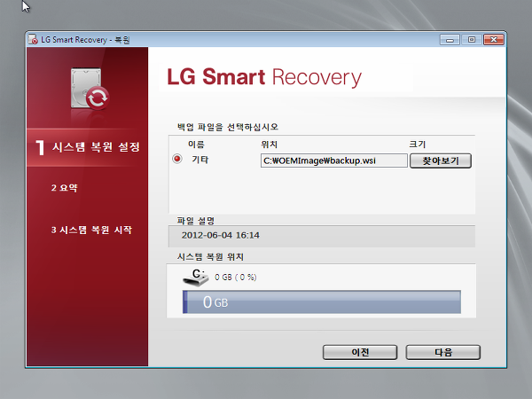The height and width of the screenshot is (399, 532).
Task: Click the 0 GB drive usage bar
Action: click(322, 302)
